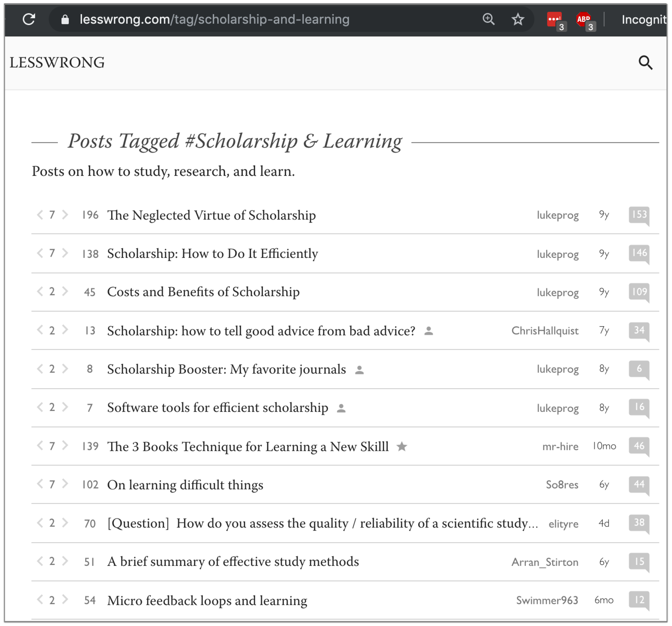View mr-hire's author profile

point(560,446)
